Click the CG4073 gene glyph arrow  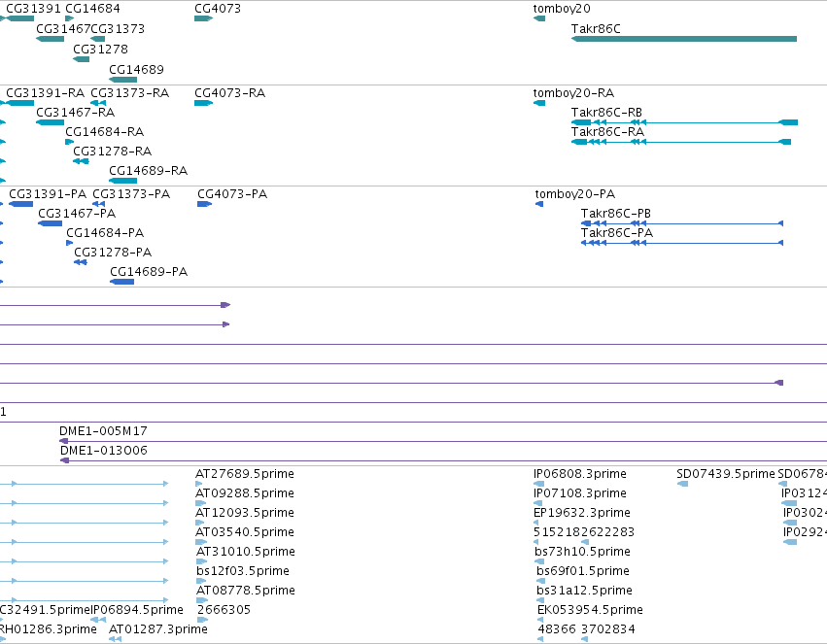(203, 18)
